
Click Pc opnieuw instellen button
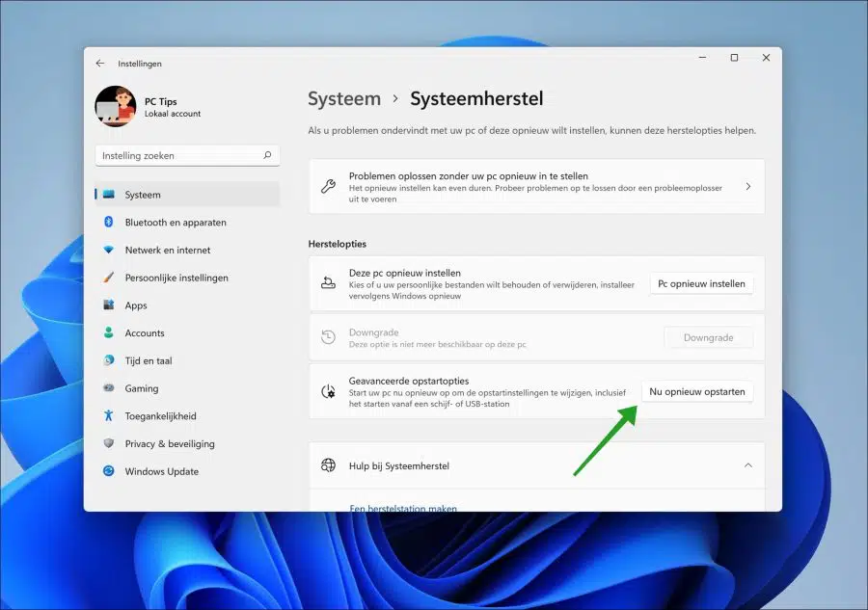(701, 283)
